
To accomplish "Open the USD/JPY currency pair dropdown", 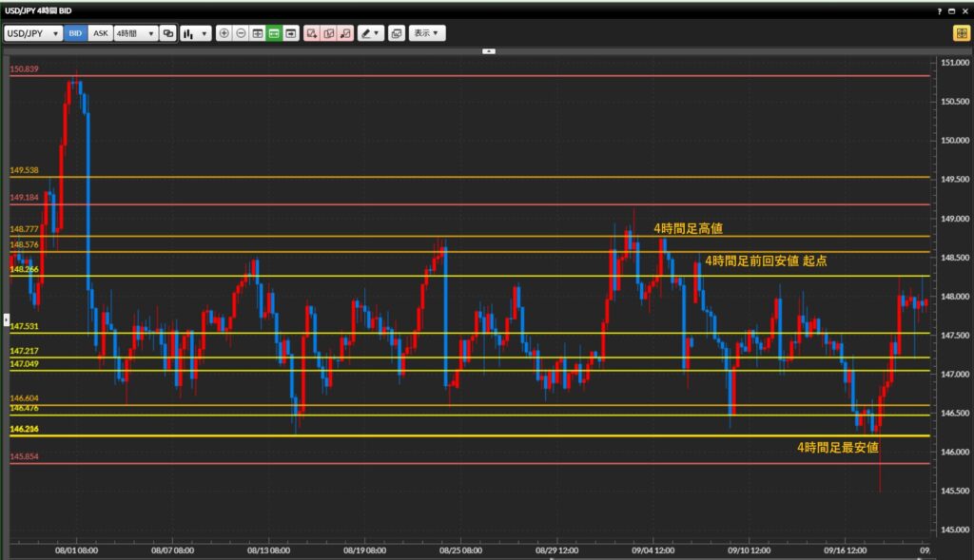I will coord(33,33).
